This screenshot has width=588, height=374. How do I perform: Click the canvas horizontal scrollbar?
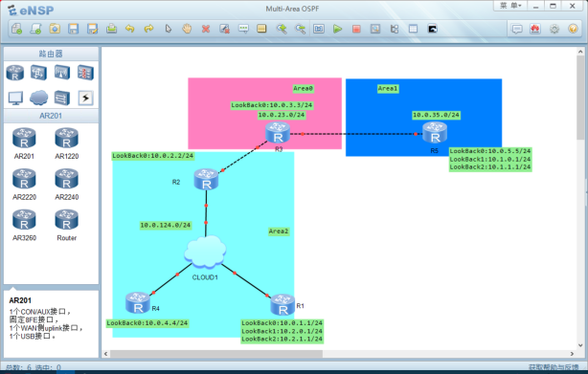[x=216, y=354]
